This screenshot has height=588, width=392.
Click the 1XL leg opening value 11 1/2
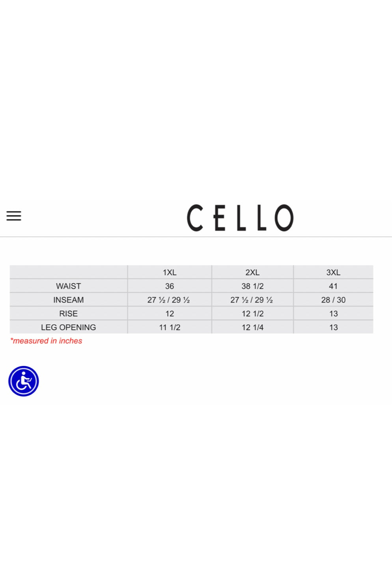(170, 327)
